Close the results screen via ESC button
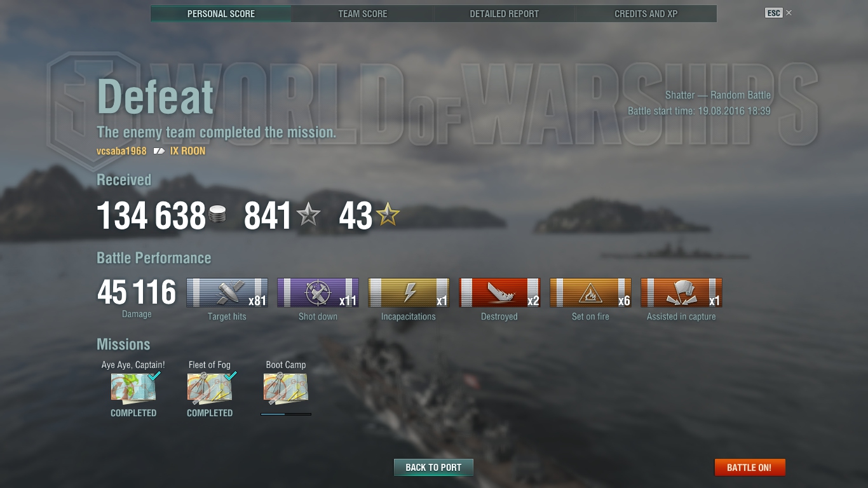Image resolution: width=868 pixels, height=488 pixels. click(x=773, y=13)
